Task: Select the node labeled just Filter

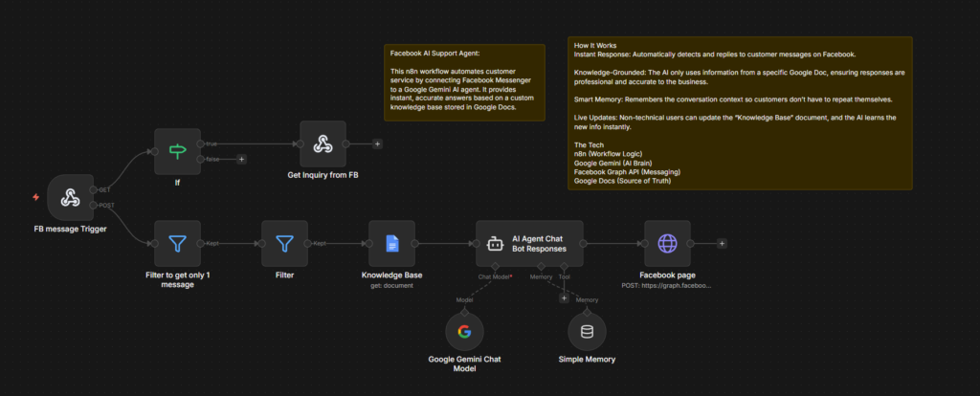Action: click(284, 244)
